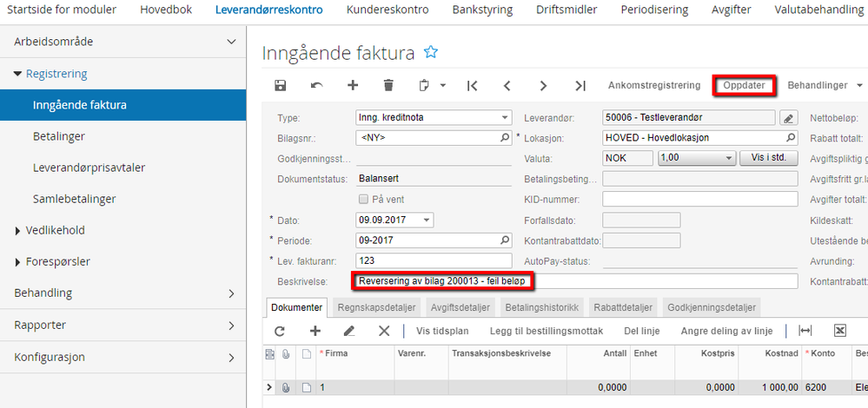Screen dimensions: 868x408
Task: Click the clipboard copy/paste icon
Action: [425, 86]
